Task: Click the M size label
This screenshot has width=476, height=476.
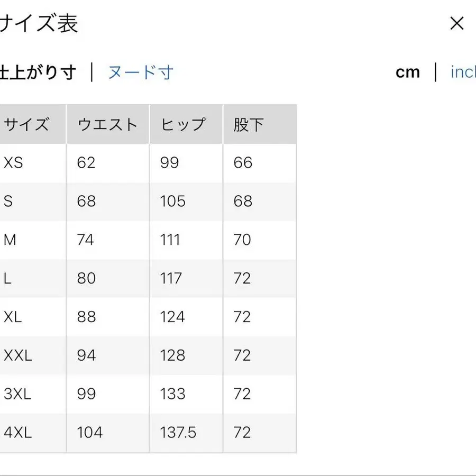Action: coord(11,240)
